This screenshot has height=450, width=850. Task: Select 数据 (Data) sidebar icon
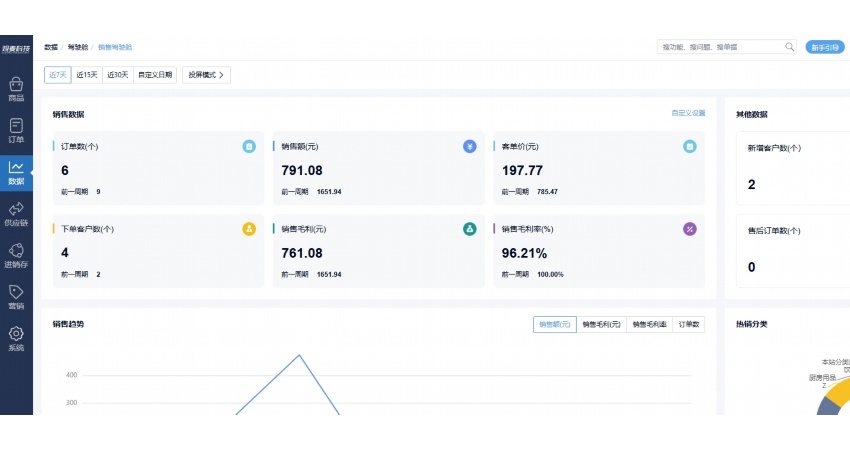coord(16,172)
